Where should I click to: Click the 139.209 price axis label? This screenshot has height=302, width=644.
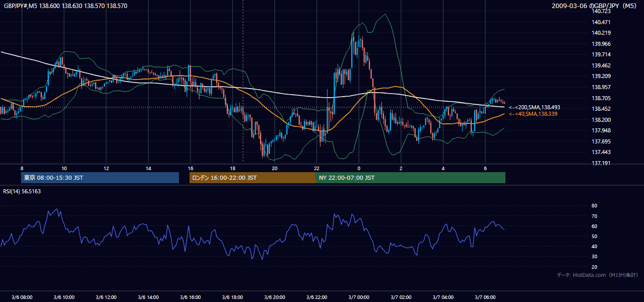(602, 77)
